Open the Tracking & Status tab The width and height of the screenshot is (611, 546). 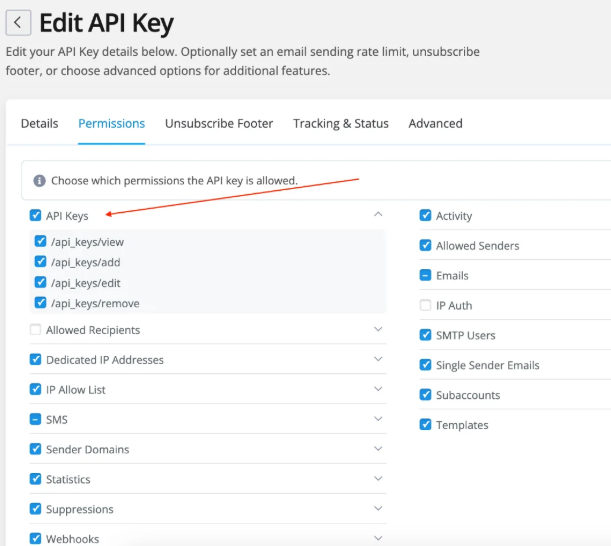point(341,124)
